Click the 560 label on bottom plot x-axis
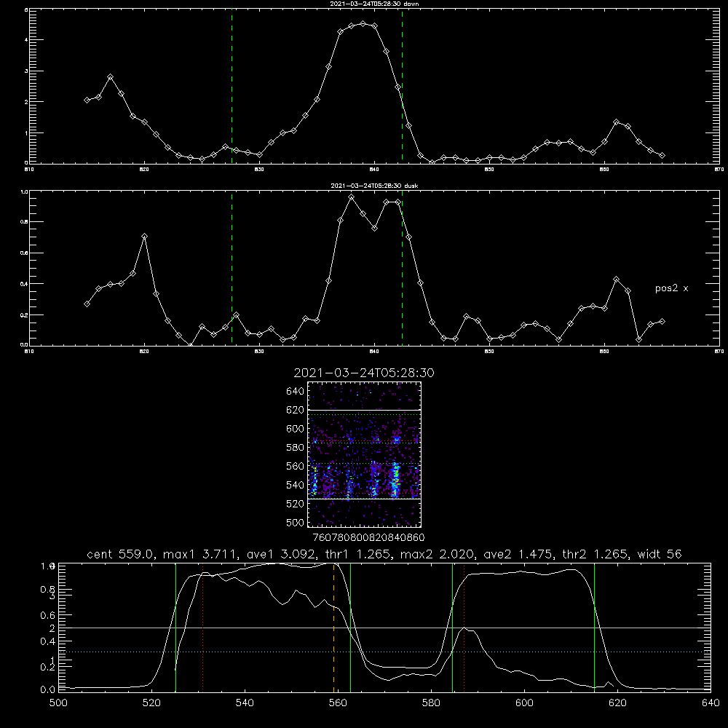 [x=338, y=703]
